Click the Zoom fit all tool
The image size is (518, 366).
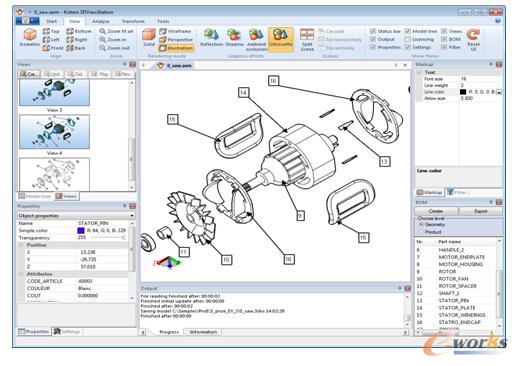117,31
